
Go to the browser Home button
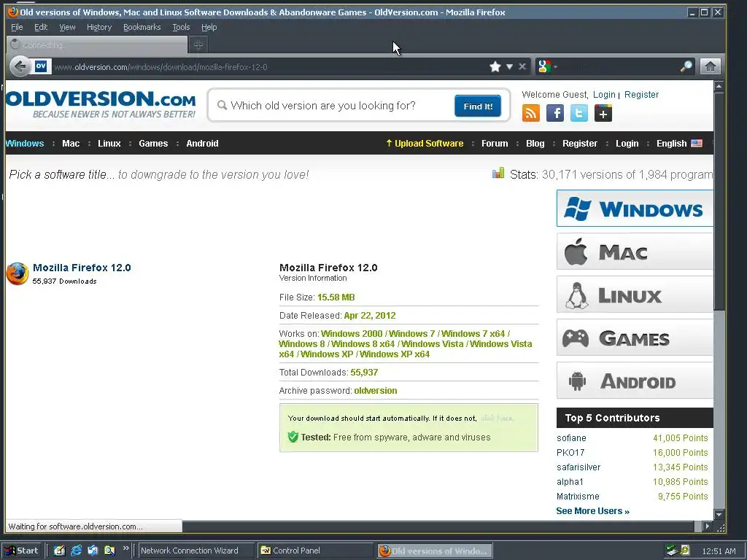(710, 66)
